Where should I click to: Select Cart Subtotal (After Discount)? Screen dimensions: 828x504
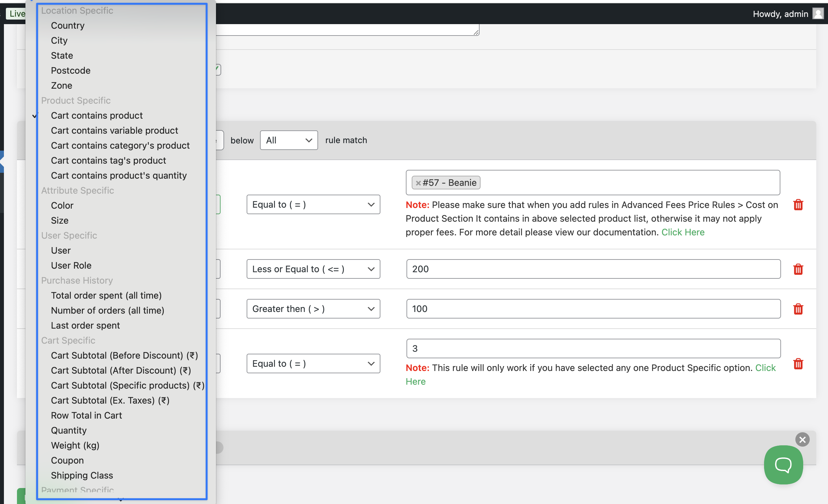(122, 370)
